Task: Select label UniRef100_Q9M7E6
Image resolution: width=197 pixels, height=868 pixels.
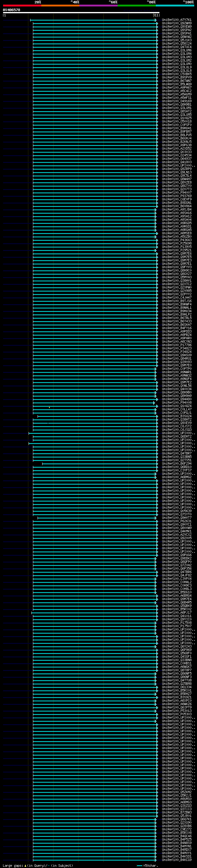Action: 176,253
